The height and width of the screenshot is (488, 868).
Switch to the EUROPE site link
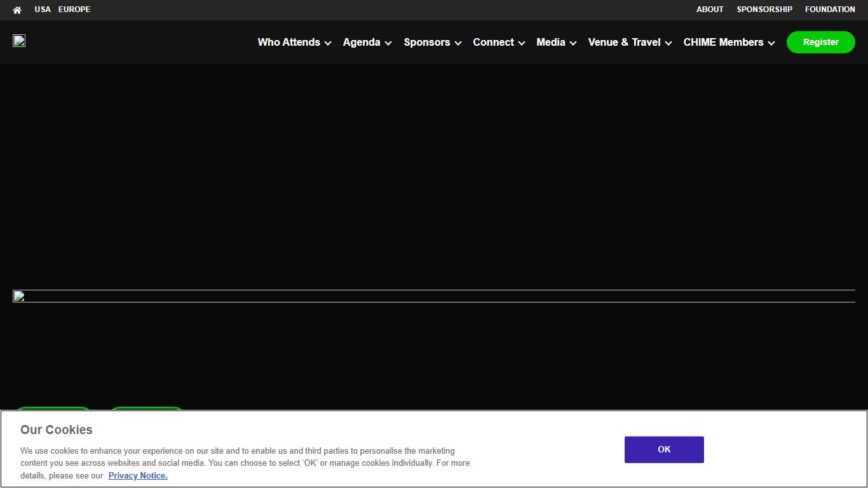pos(74,10)
